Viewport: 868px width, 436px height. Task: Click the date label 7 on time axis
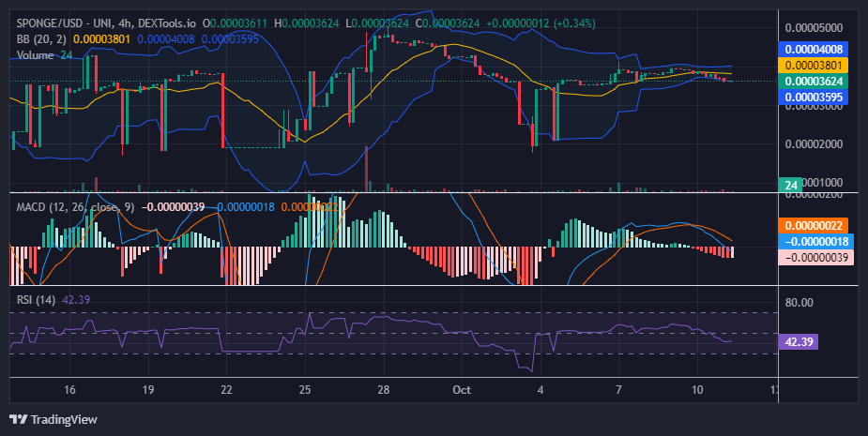(619, 389)
